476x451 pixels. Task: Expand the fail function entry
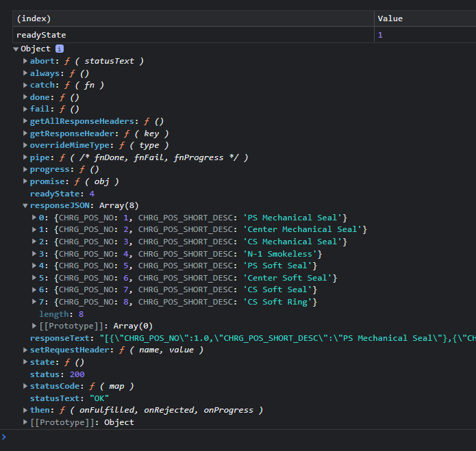tap(25, 109)
